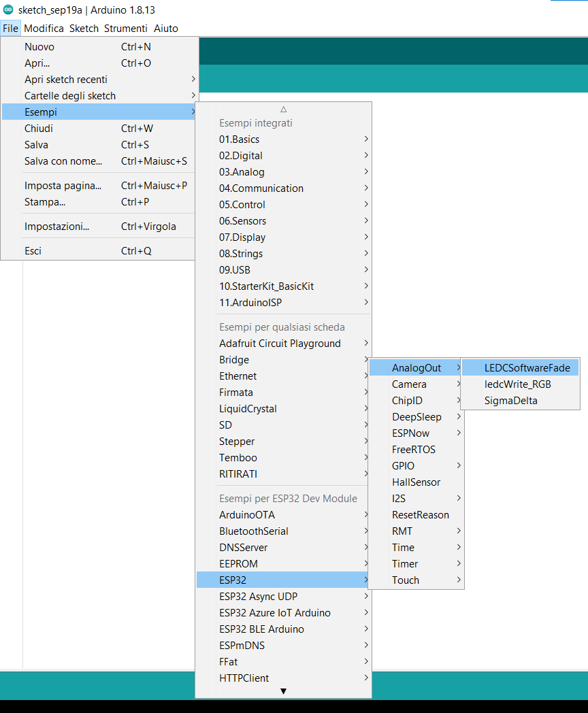The image size is (588, 713).
Task: Open the File menu
Action: (10, 28)
